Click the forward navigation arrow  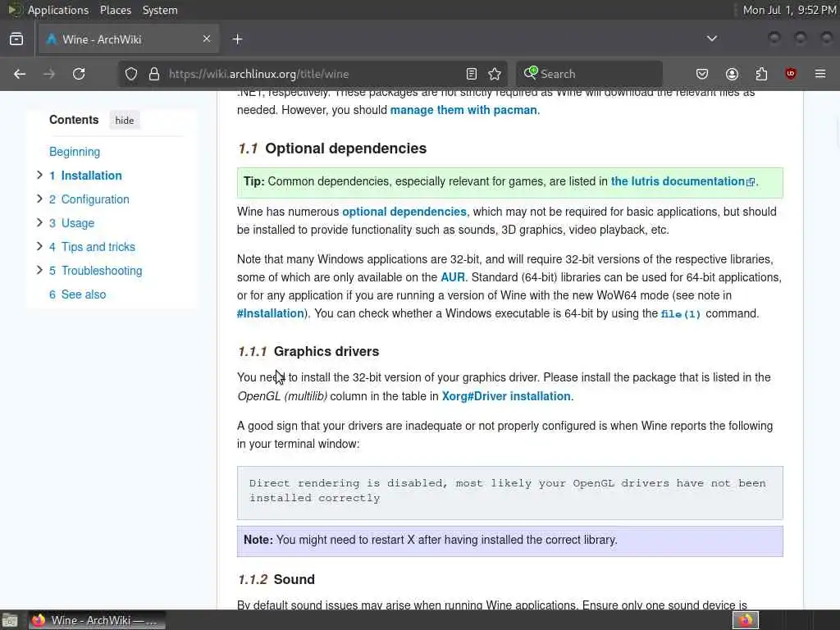pos(49,74)
